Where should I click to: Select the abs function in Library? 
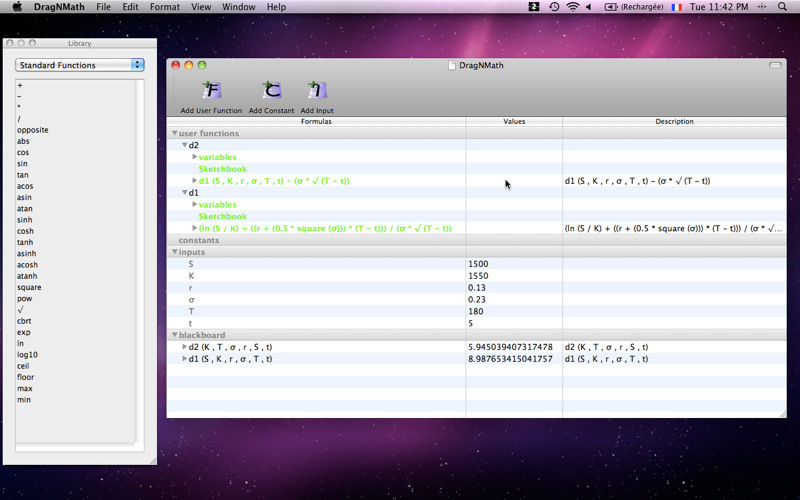pos(23,141)
